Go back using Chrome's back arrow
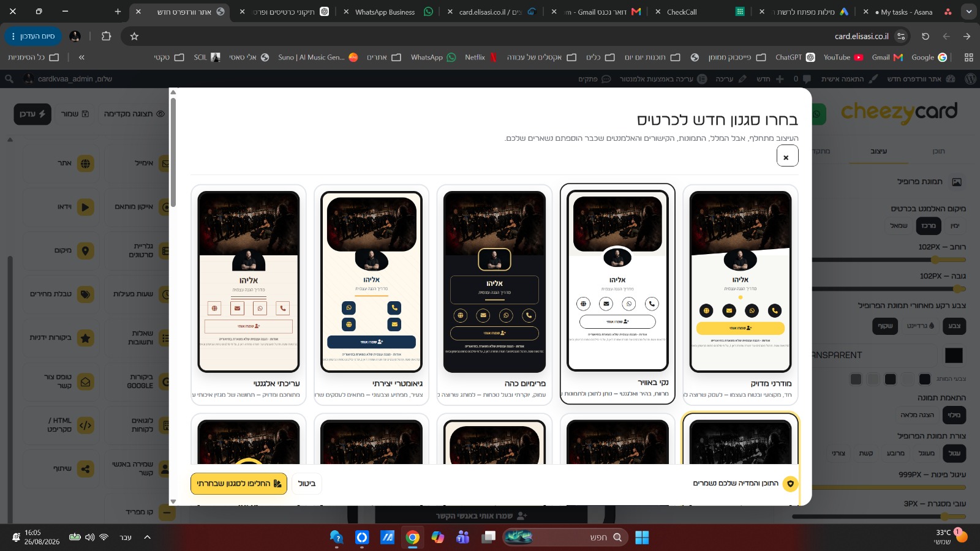The width and height of the screenshot is (980, 551). (x=946, y=36)
